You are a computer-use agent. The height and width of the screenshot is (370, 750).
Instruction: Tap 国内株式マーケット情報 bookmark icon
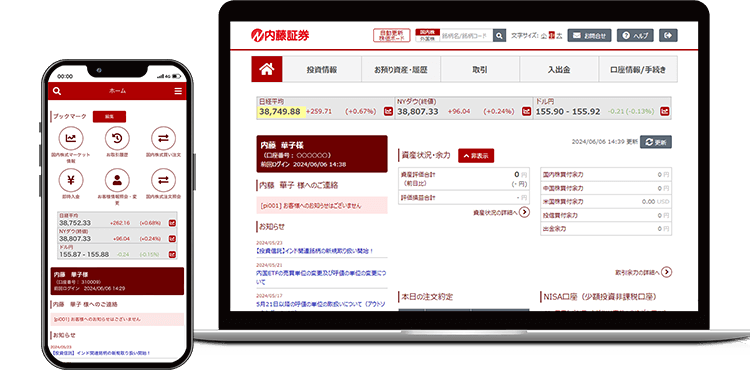click(x=71, y=139)
